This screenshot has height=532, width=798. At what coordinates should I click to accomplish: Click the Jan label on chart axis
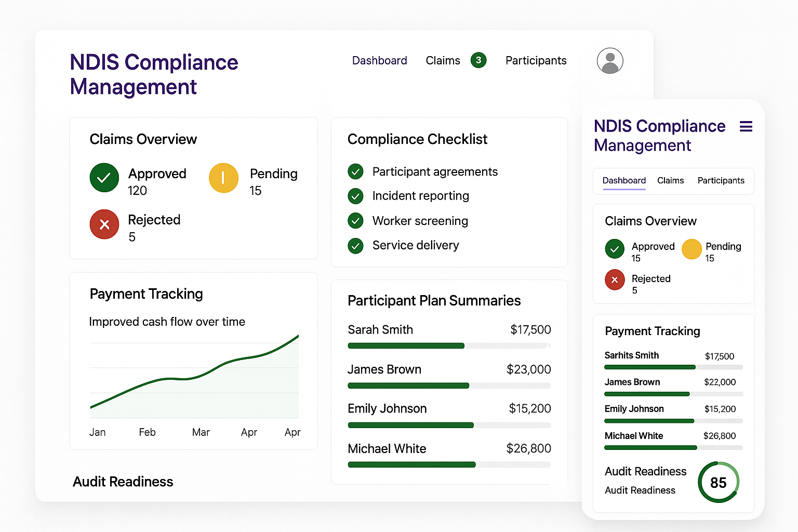pos(97,432)
